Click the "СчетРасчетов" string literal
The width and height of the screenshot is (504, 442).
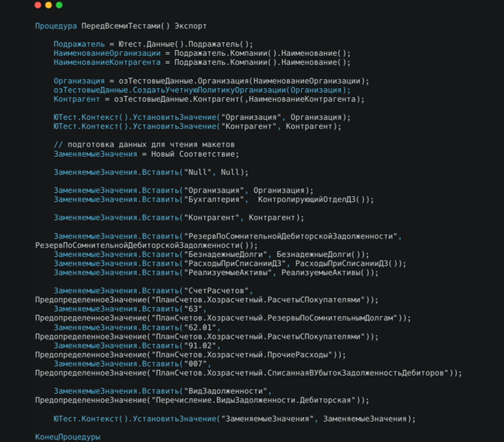pos(216,291)
